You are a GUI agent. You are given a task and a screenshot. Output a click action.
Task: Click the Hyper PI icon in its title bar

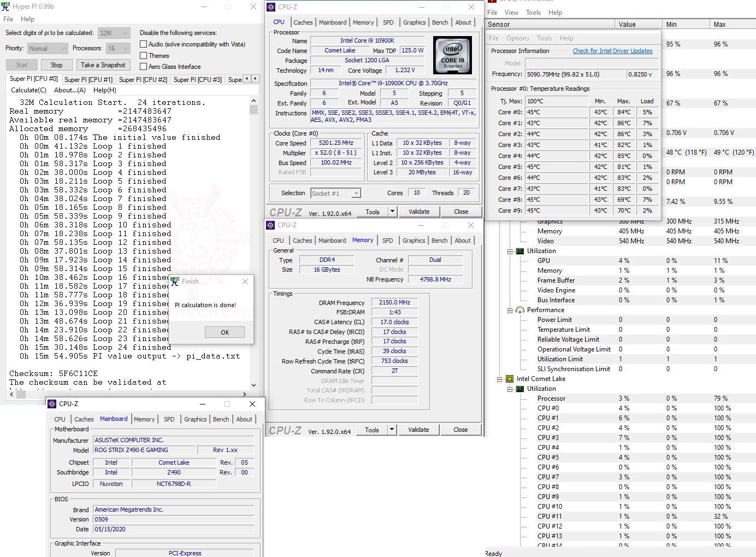pos(5,7)
